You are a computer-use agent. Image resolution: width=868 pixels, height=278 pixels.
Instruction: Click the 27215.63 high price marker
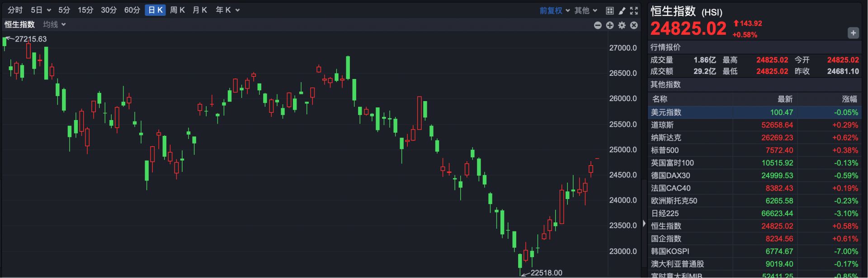tap(31, 39)
